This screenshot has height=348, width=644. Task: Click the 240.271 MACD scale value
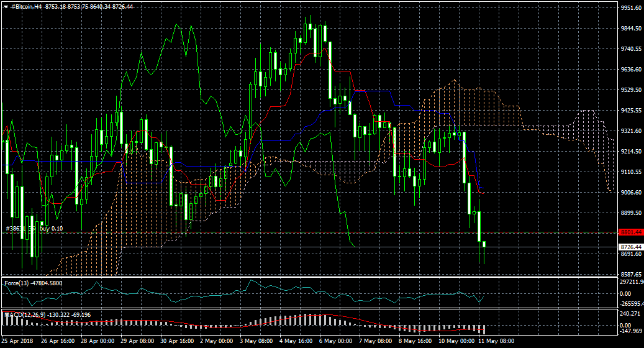pyautogui.click(x=630, y=314)
